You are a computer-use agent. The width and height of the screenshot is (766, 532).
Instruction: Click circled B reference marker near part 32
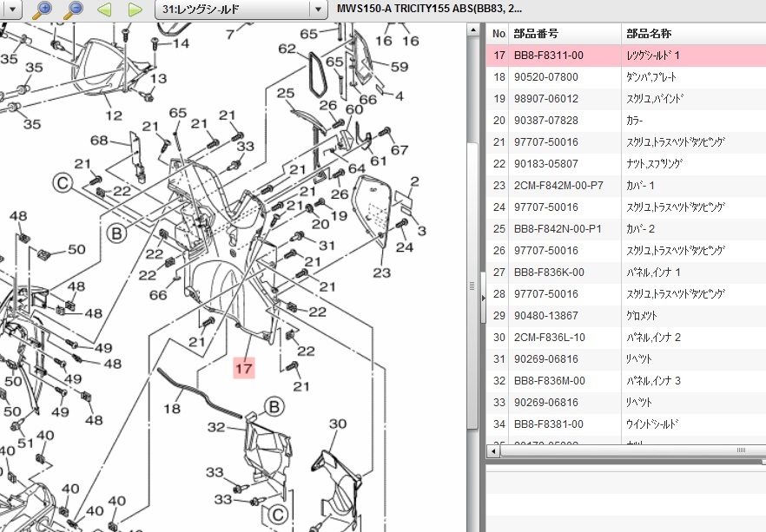(x=274, y=405)
